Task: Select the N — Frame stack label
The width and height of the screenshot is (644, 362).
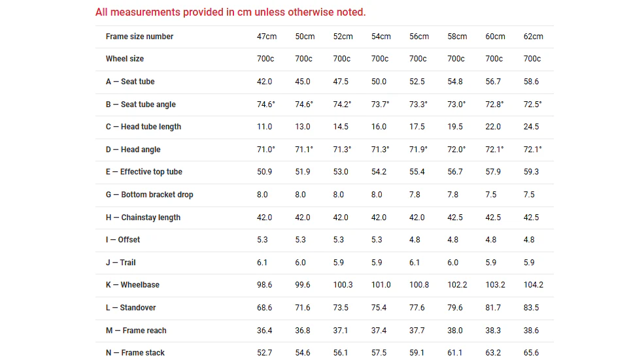Action: click(x=135, y=353)
